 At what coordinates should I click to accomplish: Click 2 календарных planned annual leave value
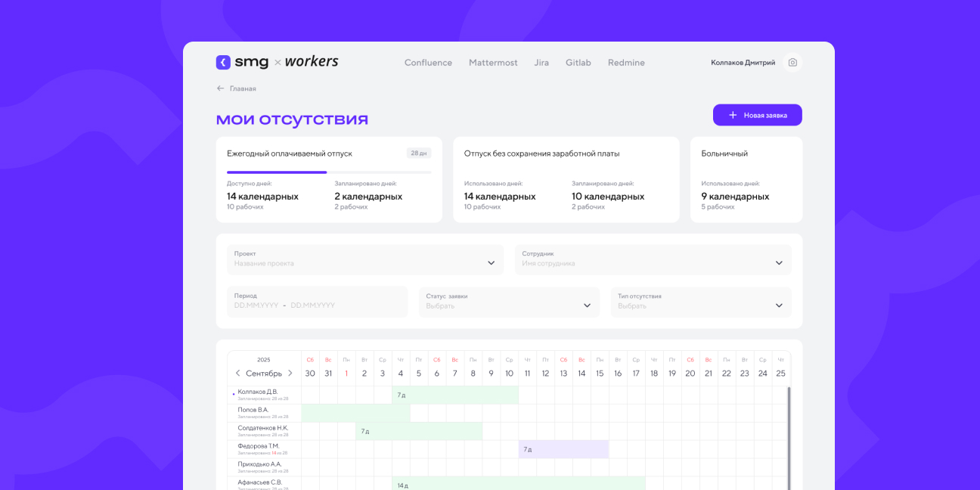click(368, 197)
